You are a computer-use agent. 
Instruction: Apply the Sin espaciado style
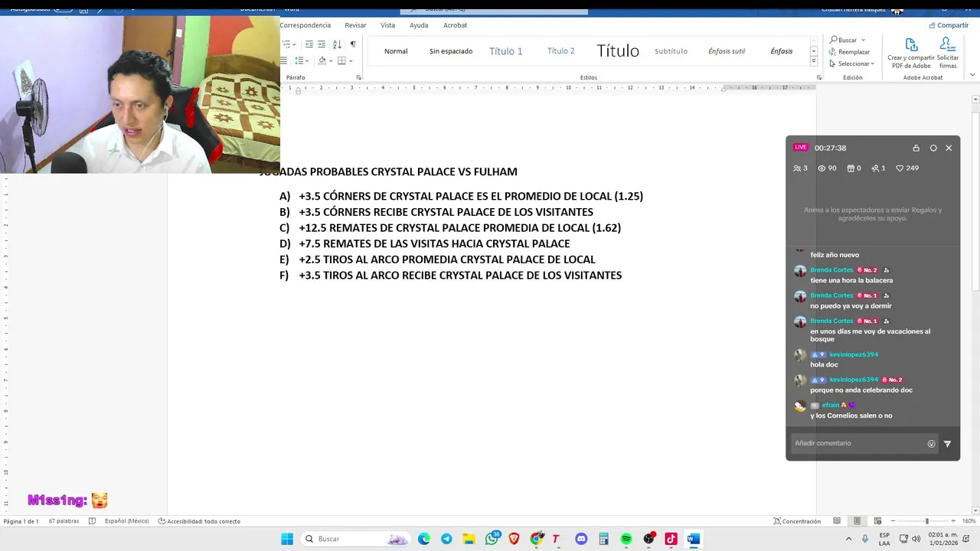[451, 51]
